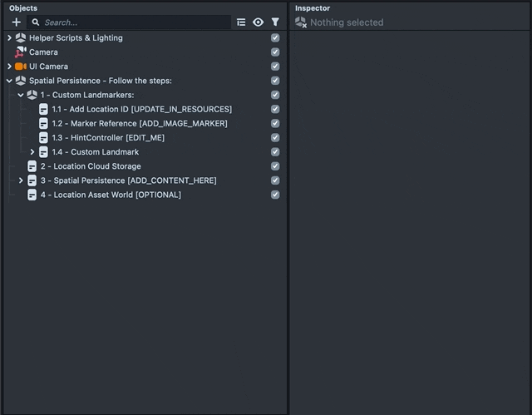Expand the 1.4 - Custom Landmark item
The width and height of the screenshot is (532, 415).
pyautogui.click(x=32, y=152)
